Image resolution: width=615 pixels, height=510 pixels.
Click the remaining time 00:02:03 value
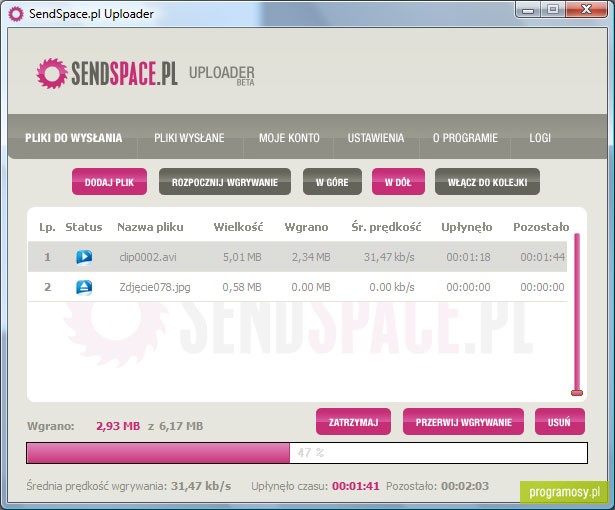pos(465,486)
